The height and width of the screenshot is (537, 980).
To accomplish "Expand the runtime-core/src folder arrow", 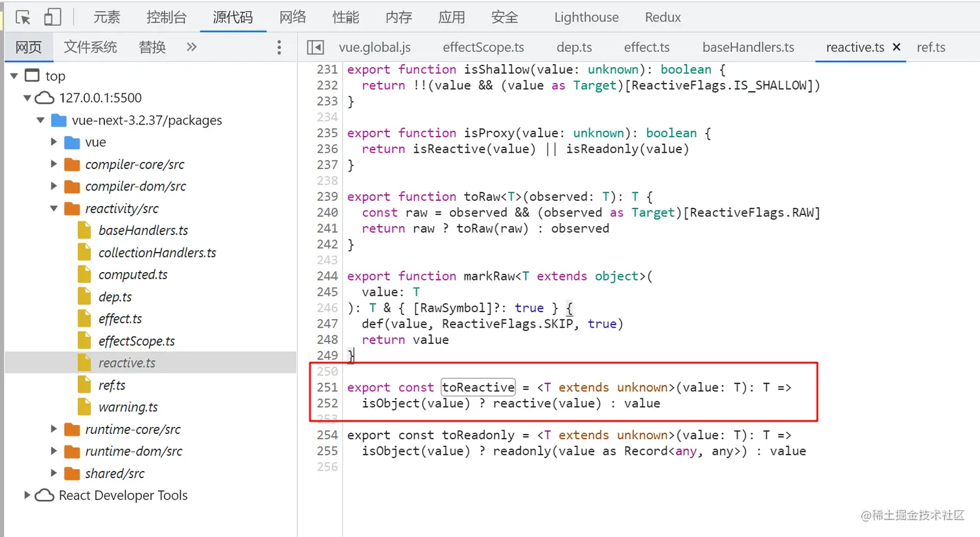I will point(54,429).
